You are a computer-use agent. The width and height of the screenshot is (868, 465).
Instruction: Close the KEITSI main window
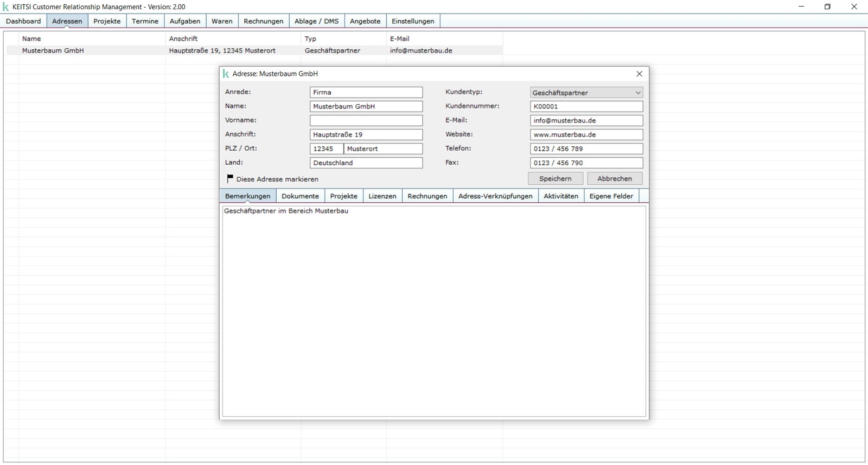[854, 7]
